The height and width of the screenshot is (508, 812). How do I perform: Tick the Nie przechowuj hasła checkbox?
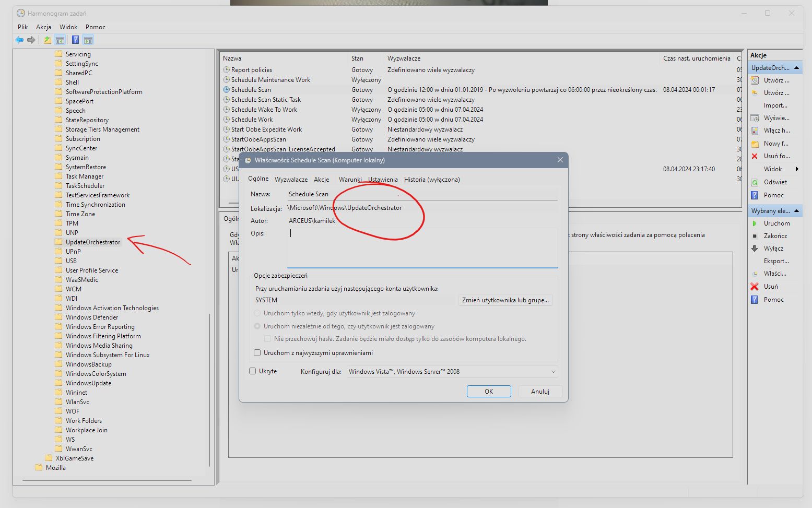pyautogui.click(x=267, y=339)
